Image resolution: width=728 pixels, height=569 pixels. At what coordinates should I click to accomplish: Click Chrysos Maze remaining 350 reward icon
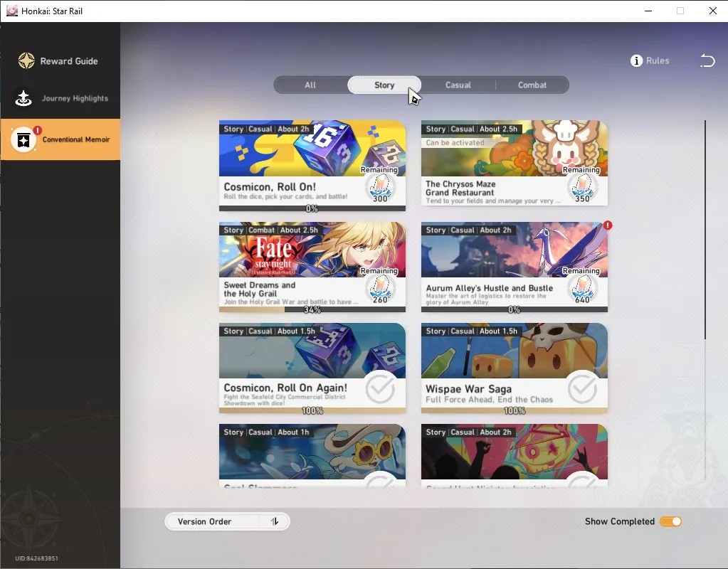click(x=582, y=187)
